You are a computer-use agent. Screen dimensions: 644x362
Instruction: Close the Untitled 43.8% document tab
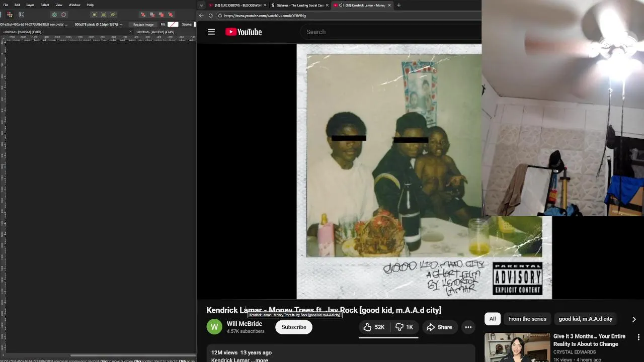[x=130, y=32]
